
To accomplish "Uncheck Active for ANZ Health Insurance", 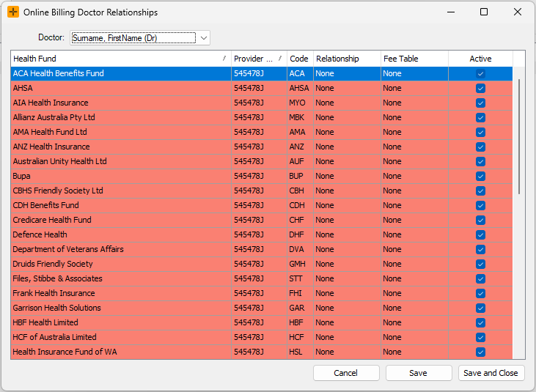I will click(480, 147).
